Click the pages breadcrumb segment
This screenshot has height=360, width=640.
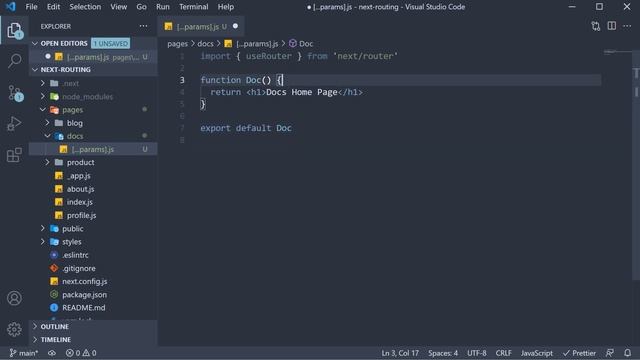(x=177, y=44)
